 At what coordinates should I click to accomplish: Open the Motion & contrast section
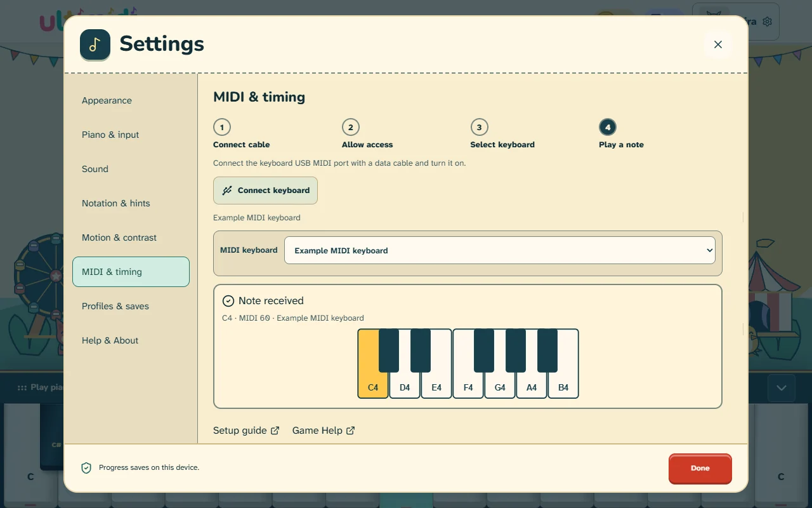(131, 237)
